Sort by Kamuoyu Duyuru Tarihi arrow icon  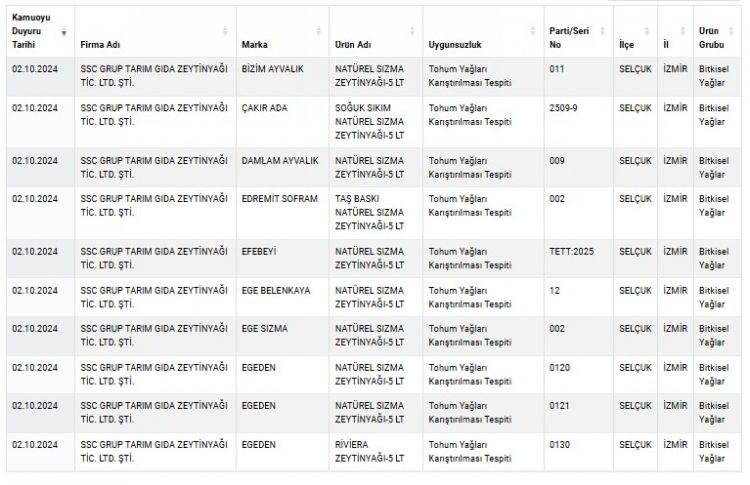tap(65, 32)
